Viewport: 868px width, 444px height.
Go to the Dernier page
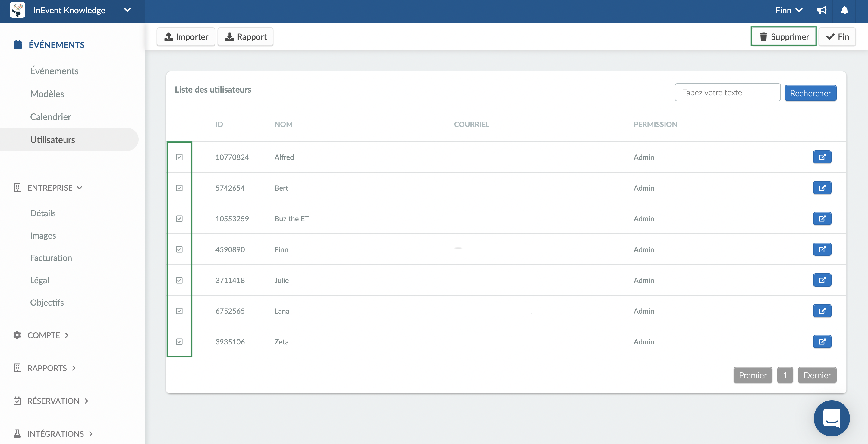tap(817, 375)
